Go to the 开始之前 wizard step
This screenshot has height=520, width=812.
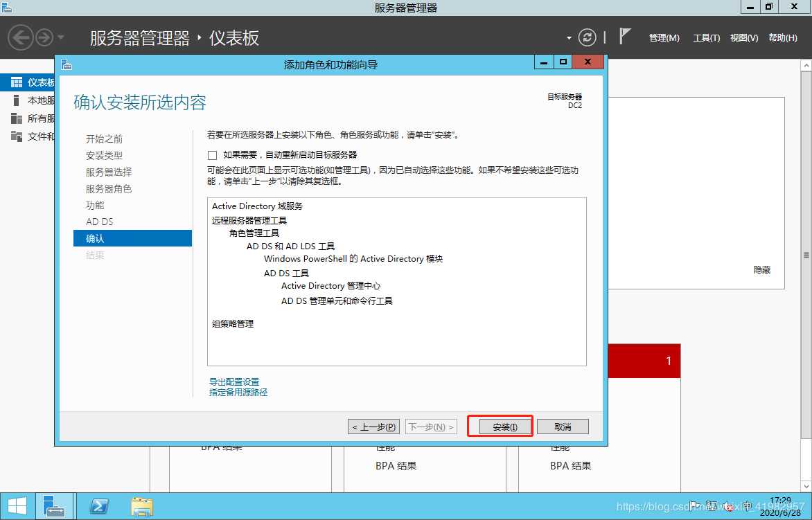[x=104, y=138]
